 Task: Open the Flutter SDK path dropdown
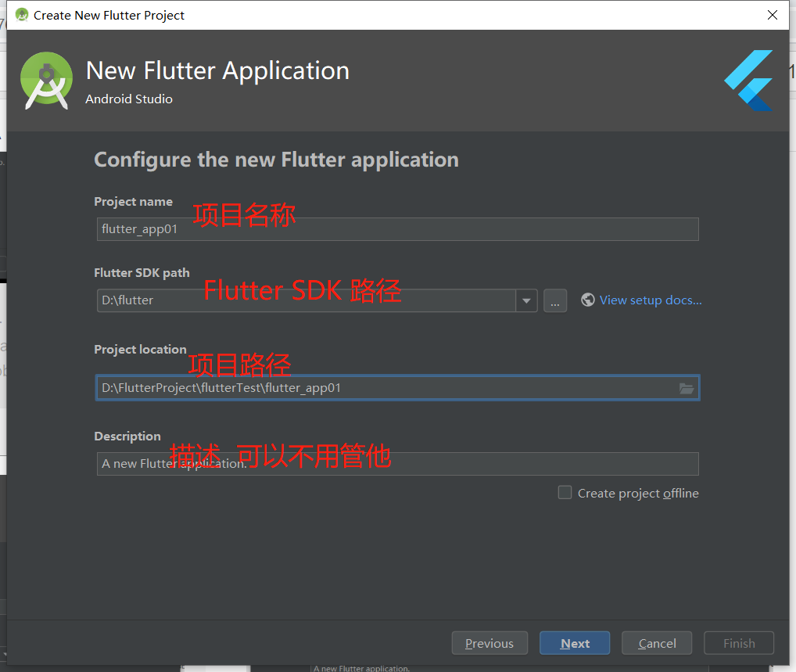(526, 300)
